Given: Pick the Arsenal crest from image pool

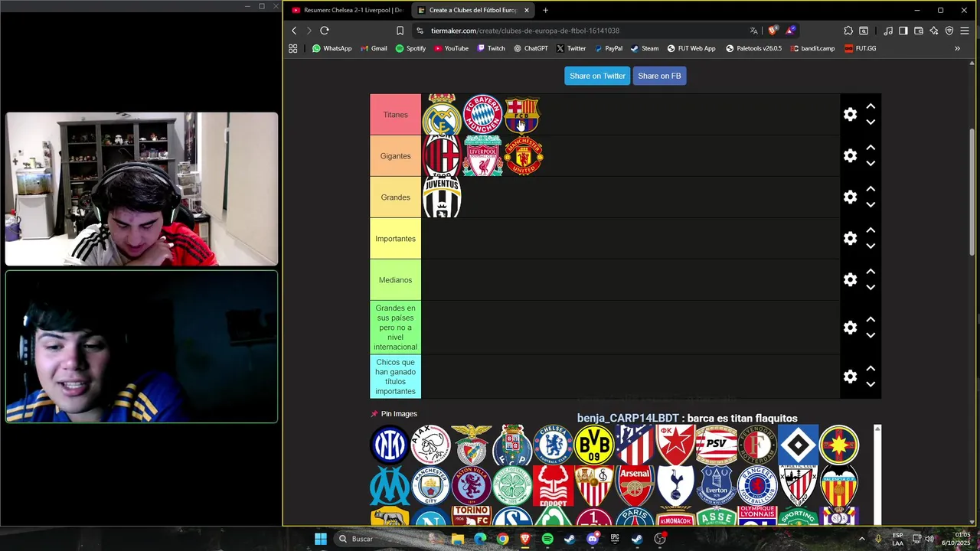Looking at the screenshot, I should coord(635,485).
